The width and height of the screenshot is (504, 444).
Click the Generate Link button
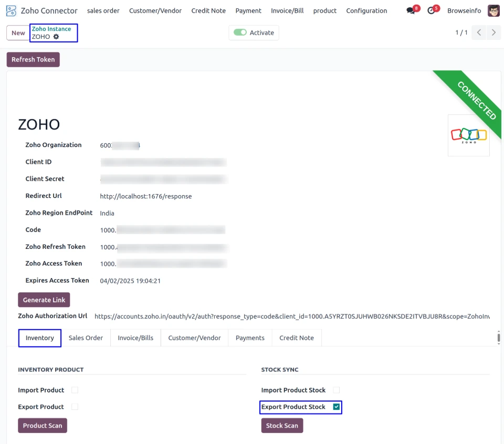click(x=44, y=300)
